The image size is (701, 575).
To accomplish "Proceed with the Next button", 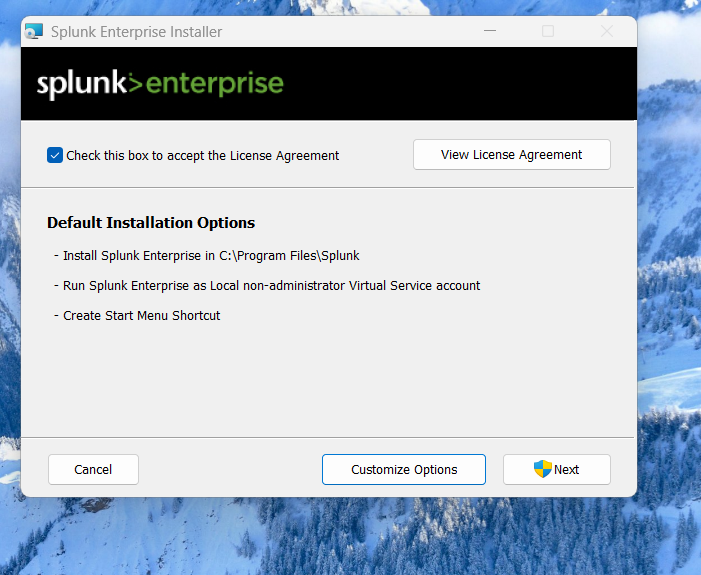I will (x=557, y=469).
